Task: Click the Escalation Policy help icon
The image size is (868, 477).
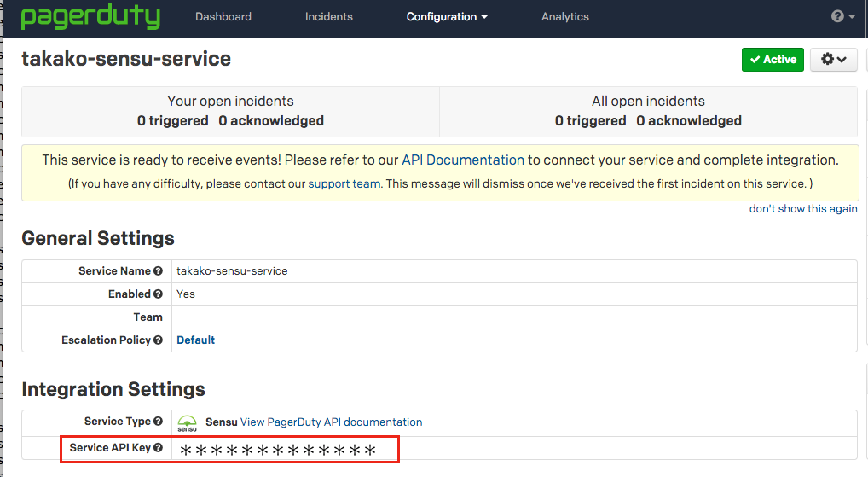Action: click(159, 340)
